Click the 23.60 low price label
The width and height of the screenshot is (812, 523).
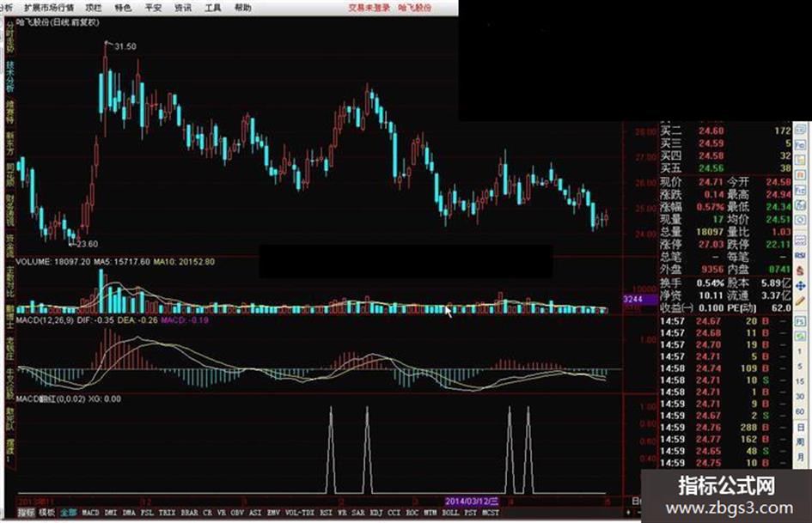point(87,244)
